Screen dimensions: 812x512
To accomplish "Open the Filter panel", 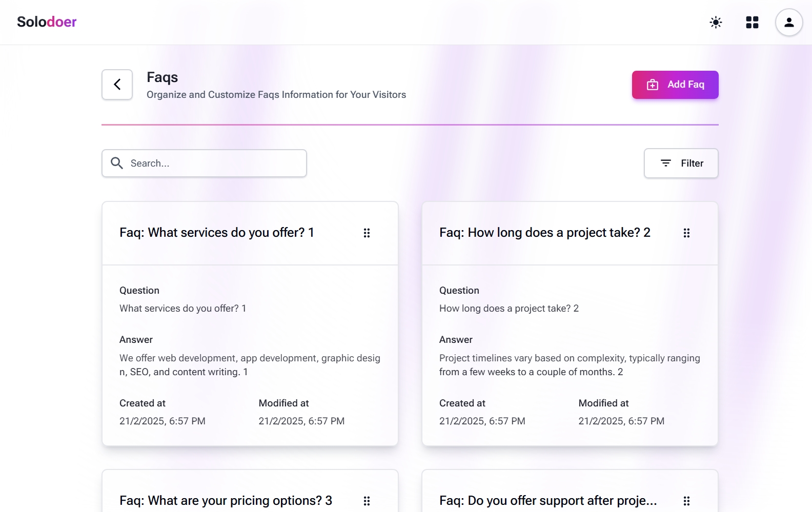I will pyautogui.click(x=681, y=163).
